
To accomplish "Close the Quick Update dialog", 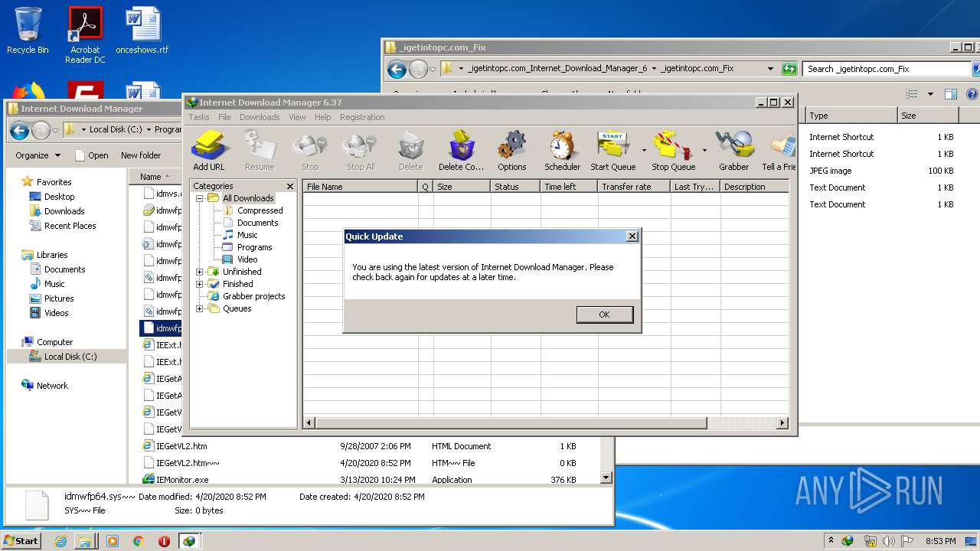I will (x=632, y=236).
